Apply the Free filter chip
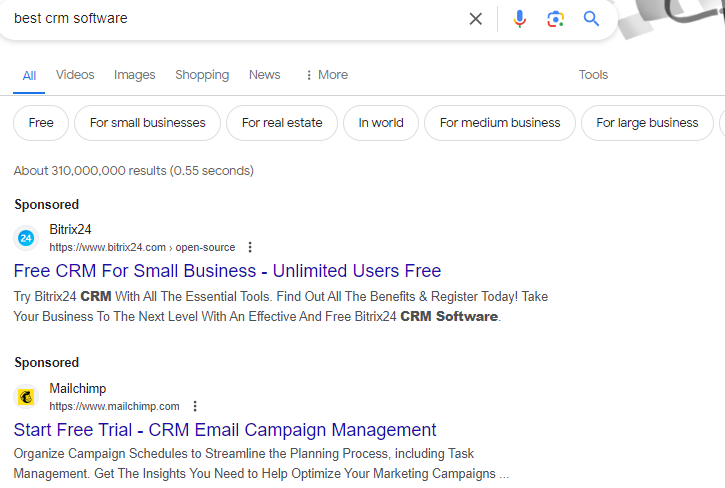 click(41, 123)
